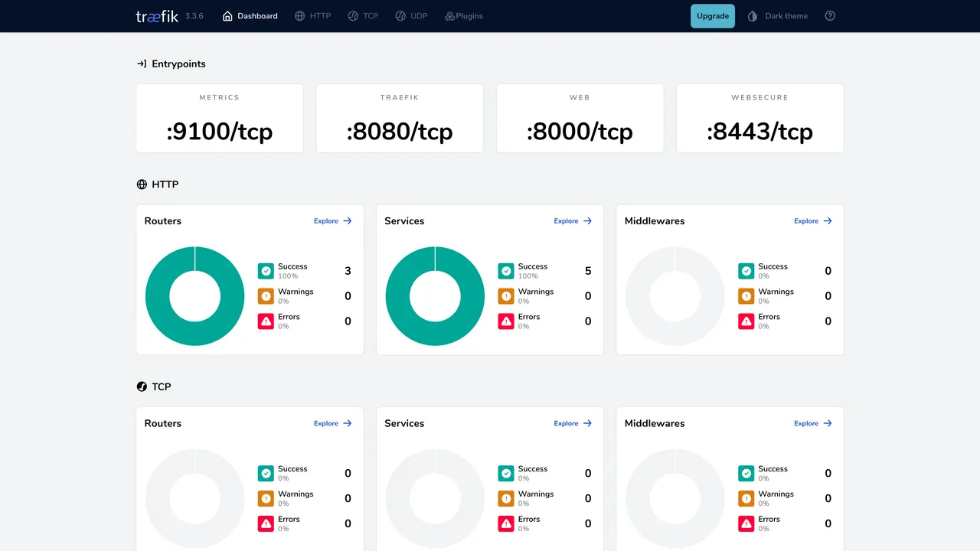Click HTTP Routers Errors icon
Screen dimensions: 980x551
(266, 321)
